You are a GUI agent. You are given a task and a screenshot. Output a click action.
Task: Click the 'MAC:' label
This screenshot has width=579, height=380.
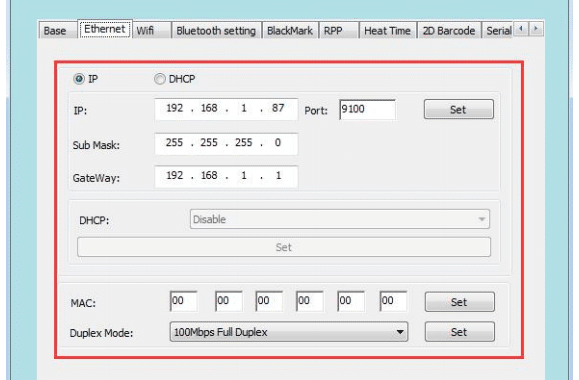click(x=83, y=303)
